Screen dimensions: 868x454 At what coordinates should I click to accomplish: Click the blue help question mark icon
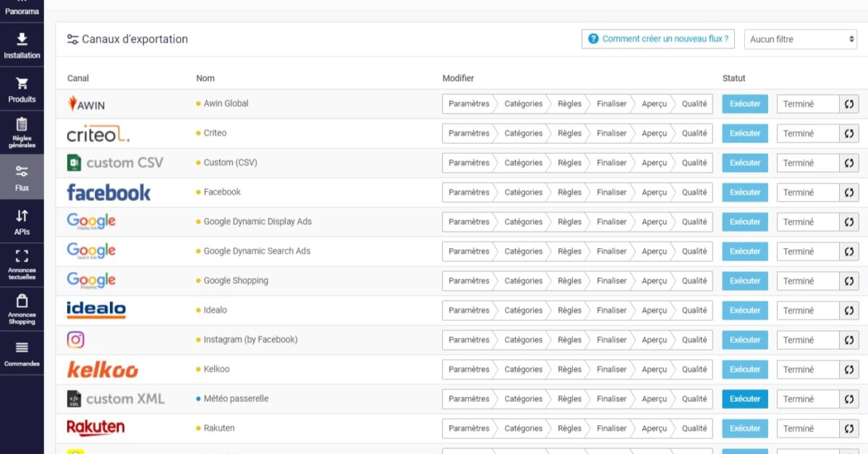[593, 38]
